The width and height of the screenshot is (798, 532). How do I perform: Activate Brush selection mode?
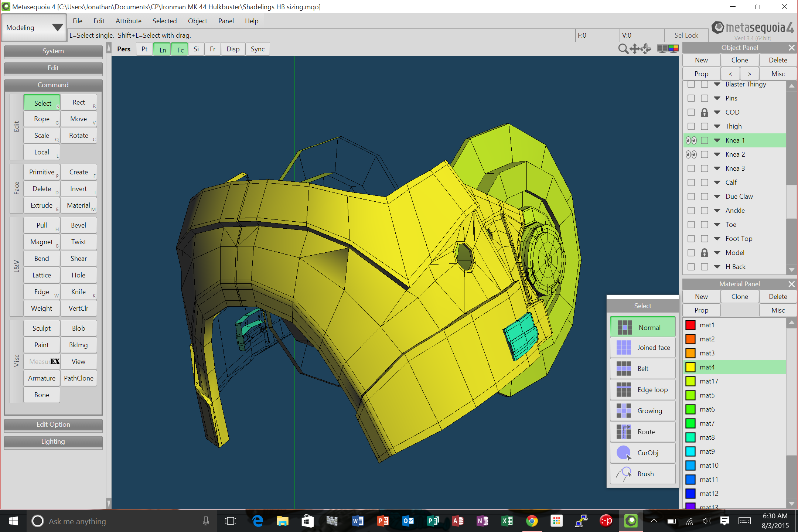(x=643, y=474)
